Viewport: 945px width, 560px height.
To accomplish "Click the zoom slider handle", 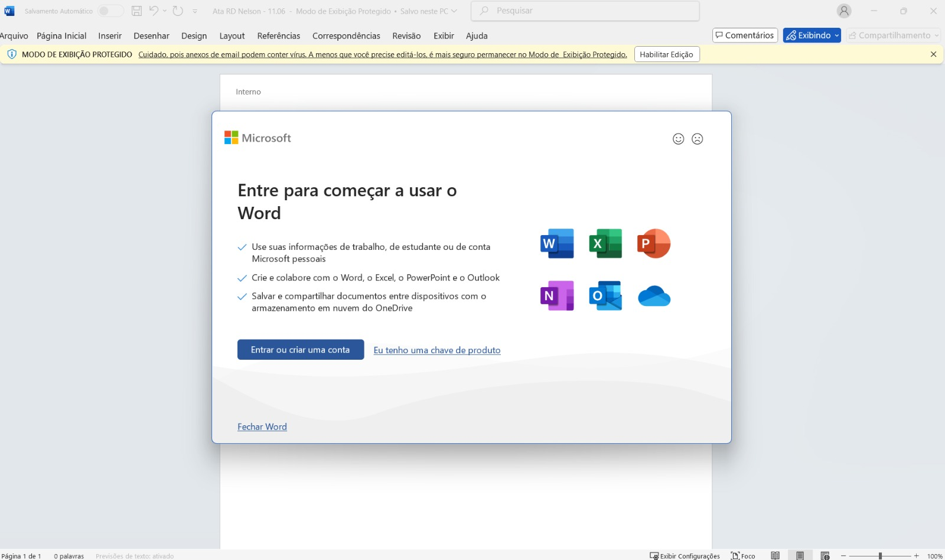I will (x=880, y=556).
